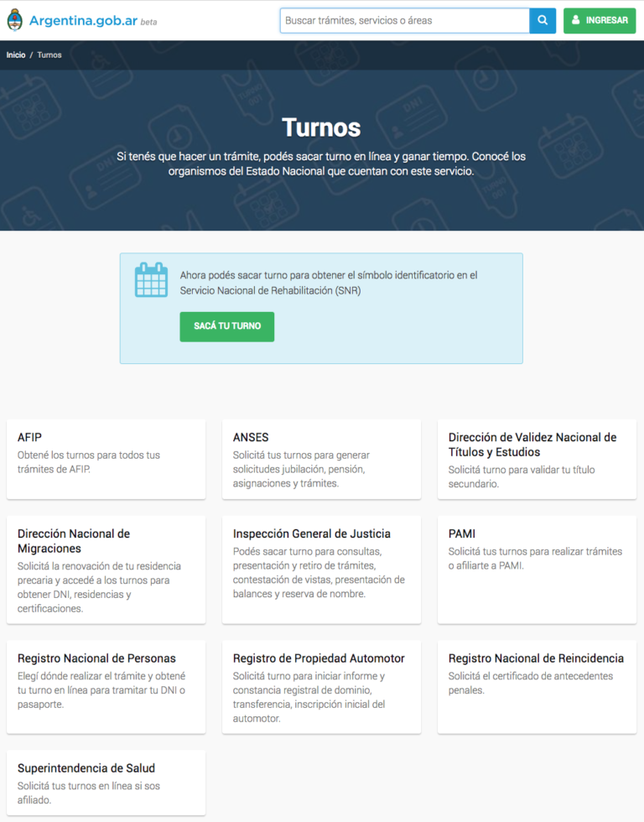Viewport: 644px width, 822px height.
Task: Click the green INGRESAR button
Action: [600, 20]
